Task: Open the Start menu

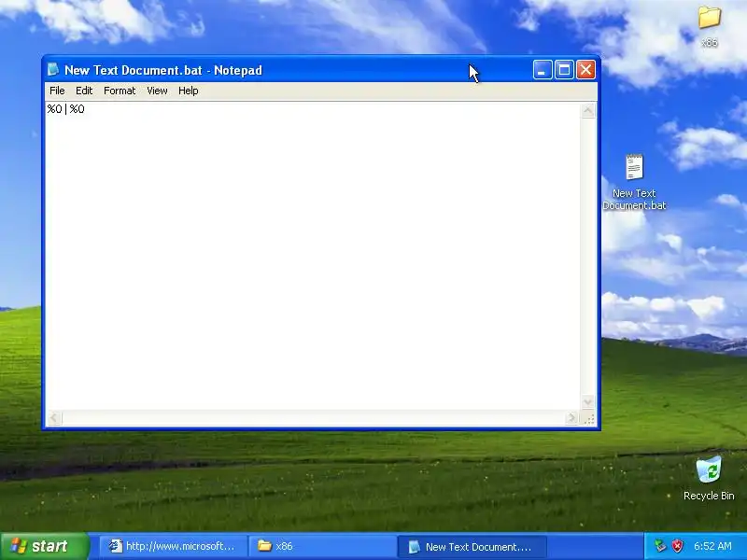Action: [x=45, y=546]
